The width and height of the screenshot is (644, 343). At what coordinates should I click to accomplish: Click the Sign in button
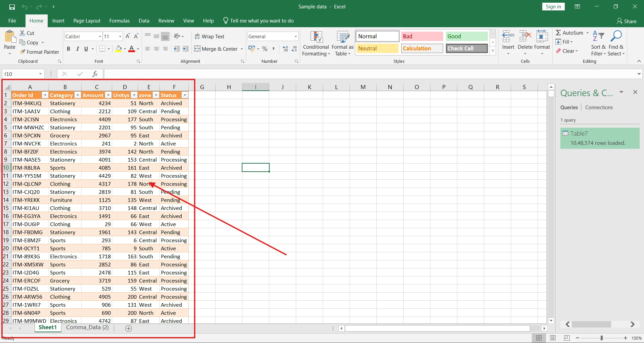point(553,6)
